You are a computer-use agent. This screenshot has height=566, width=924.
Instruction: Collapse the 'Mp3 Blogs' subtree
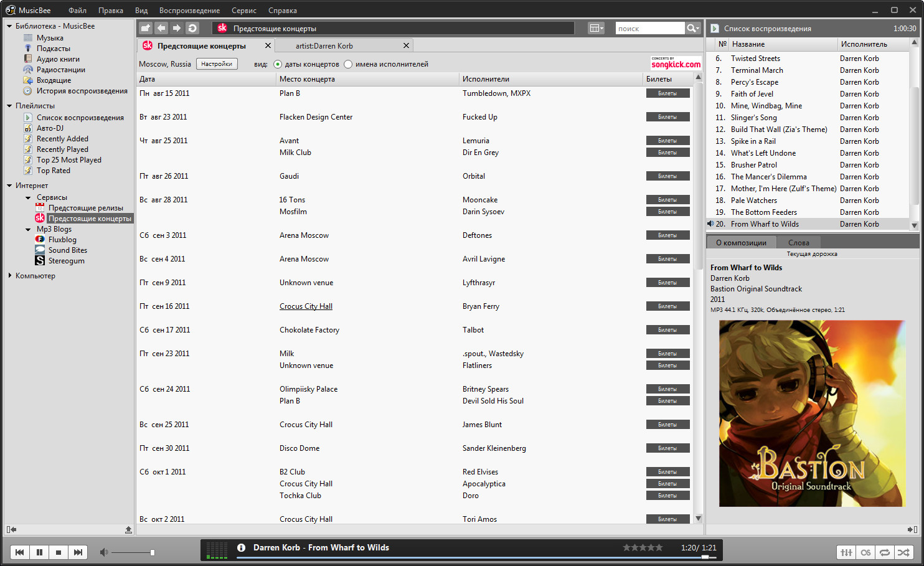pos(28,229)
